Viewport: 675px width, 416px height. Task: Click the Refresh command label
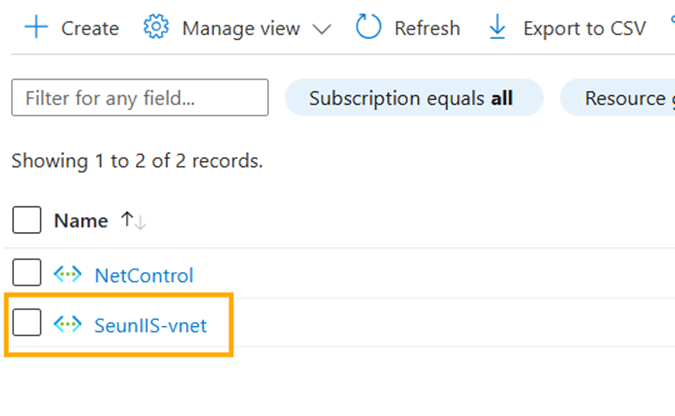tap(427, 28)
